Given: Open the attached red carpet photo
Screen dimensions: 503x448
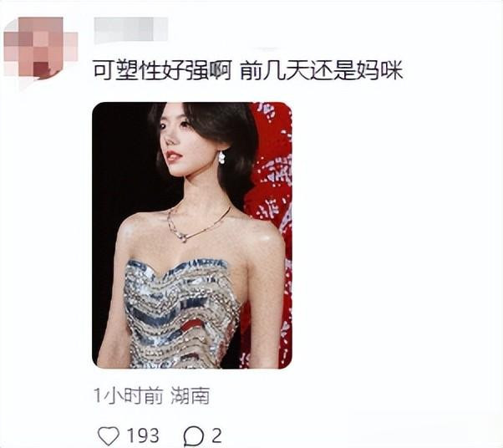Looking at the screenshot, I should tap(192, 235).
